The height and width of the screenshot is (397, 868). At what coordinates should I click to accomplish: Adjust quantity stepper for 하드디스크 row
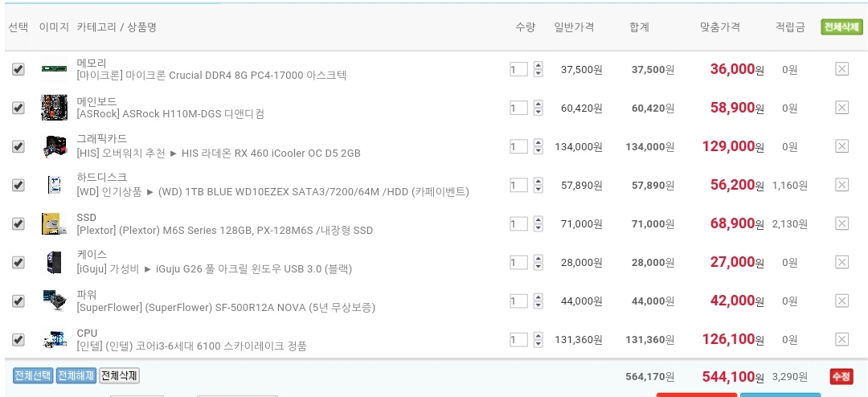point(538,184)
